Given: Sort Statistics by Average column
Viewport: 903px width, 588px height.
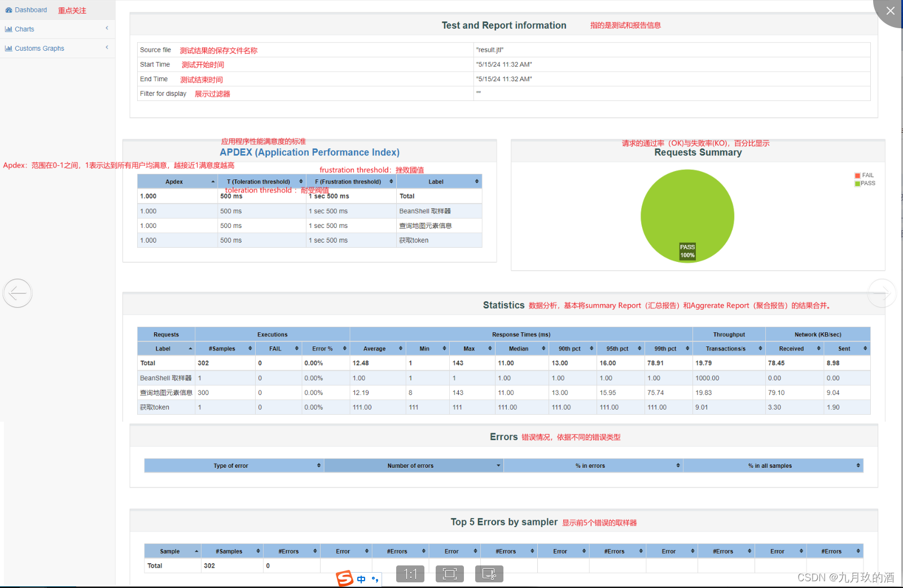Looking at the screenshot, I should click(378, 349).
